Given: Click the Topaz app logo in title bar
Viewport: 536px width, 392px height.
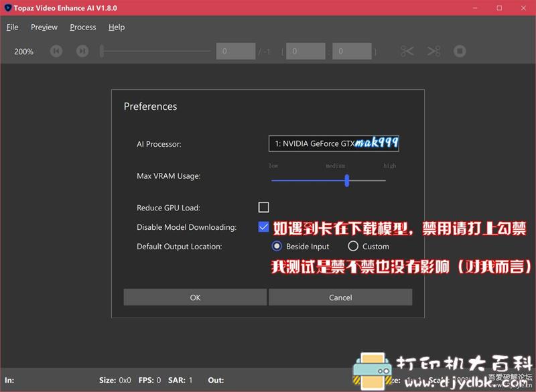Looking at the screenshot, I should click(x=7, y=7).
